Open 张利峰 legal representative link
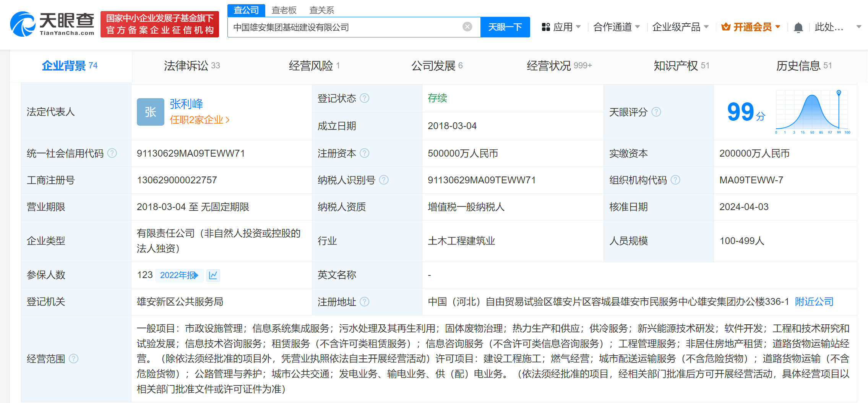 click(x=186, y=104)
